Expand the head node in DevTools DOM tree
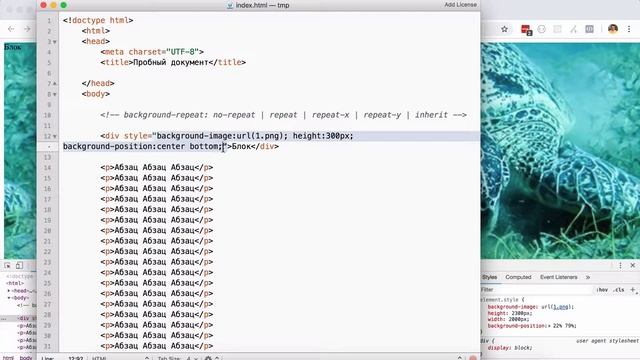Image resolution: width=640 pixels, height=360 pixels. (x=9, y=291)
